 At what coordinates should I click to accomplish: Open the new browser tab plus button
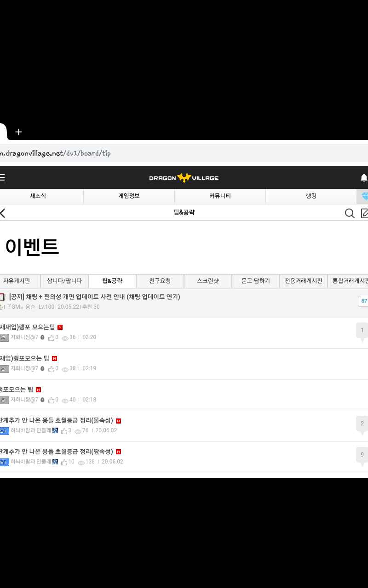point(18,132)
